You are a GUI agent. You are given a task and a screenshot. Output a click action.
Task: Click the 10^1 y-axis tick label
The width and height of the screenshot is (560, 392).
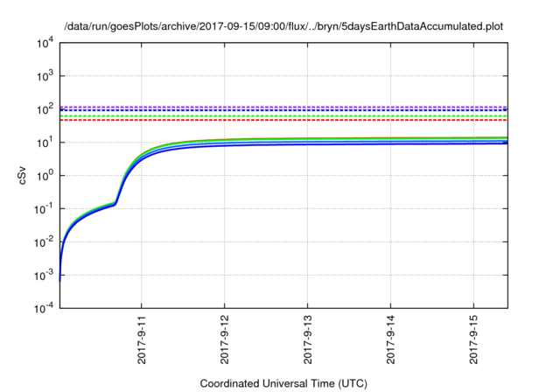45,142
